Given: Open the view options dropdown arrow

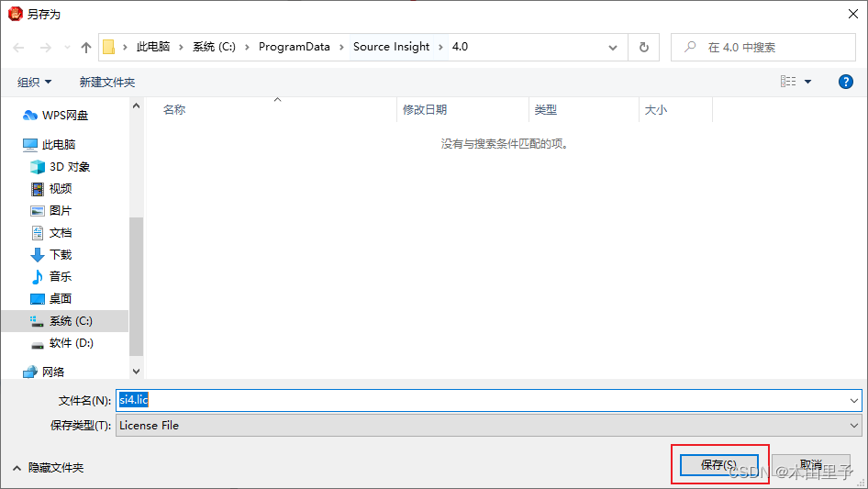Looking at the screenshot, I should pos(807,82).
